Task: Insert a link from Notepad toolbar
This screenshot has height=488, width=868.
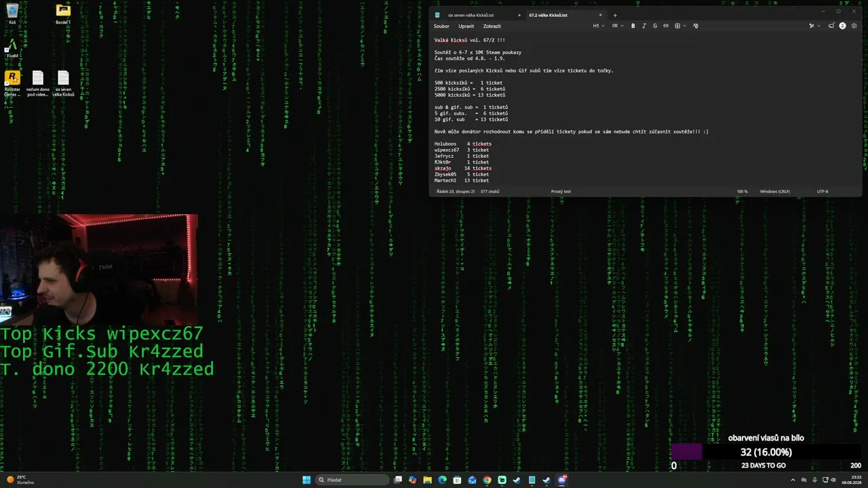Action: coord(666,26)
